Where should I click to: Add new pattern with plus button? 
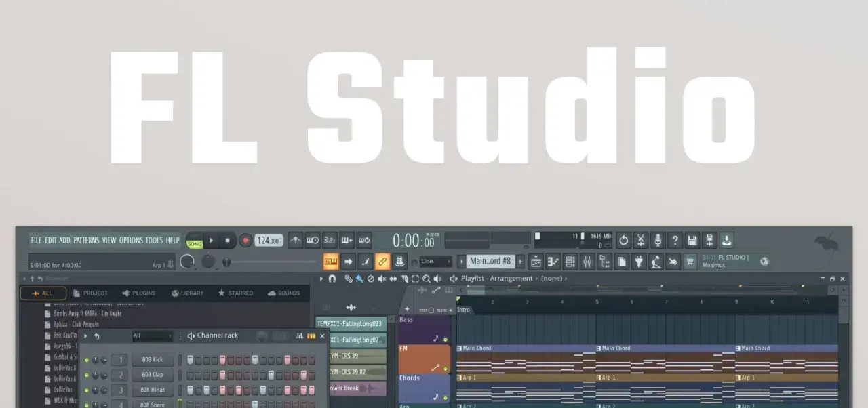[520, 262]
